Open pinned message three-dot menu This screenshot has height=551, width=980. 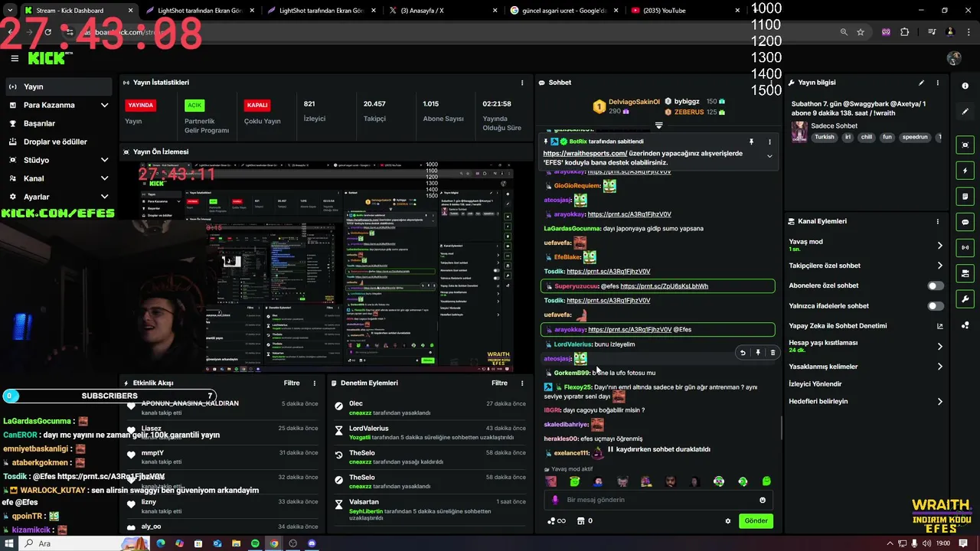coord(769,142)
